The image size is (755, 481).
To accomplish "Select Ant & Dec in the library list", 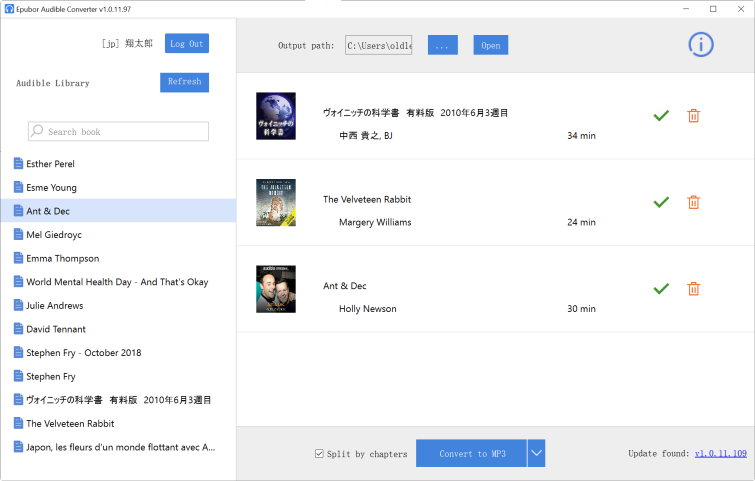I will pos(118,211).
